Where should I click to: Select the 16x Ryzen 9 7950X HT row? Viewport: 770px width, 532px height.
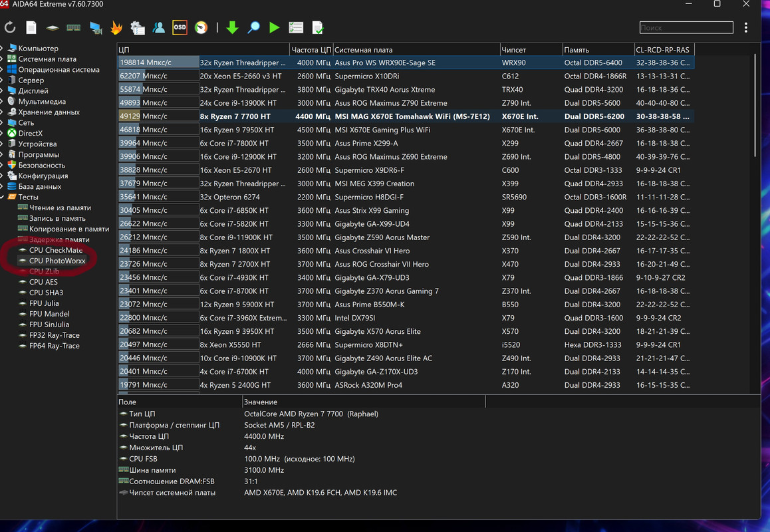click(406, 130)
